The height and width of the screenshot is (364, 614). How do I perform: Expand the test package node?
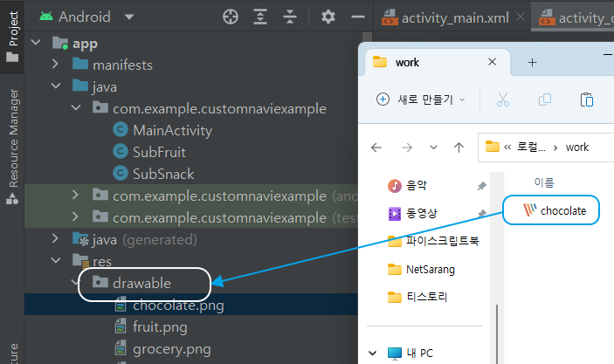tap(75, 216)
